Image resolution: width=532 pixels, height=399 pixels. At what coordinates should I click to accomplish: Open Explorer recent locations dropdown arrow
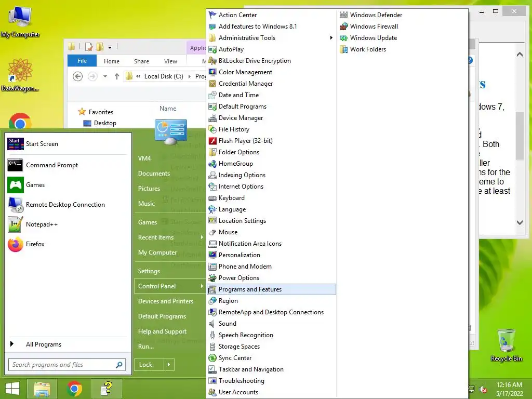[105, 76]
